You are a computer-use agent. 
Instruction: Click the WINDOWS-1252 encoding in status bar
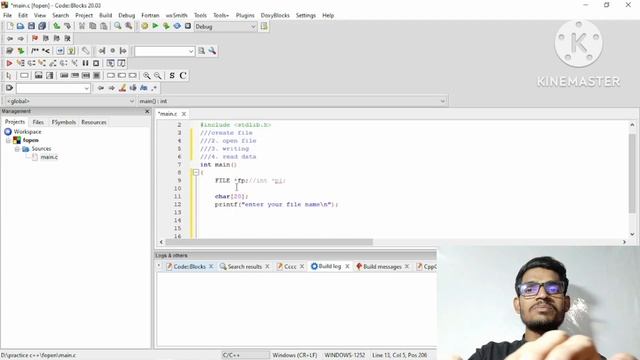pyautogui.click(x=344, y=355)
